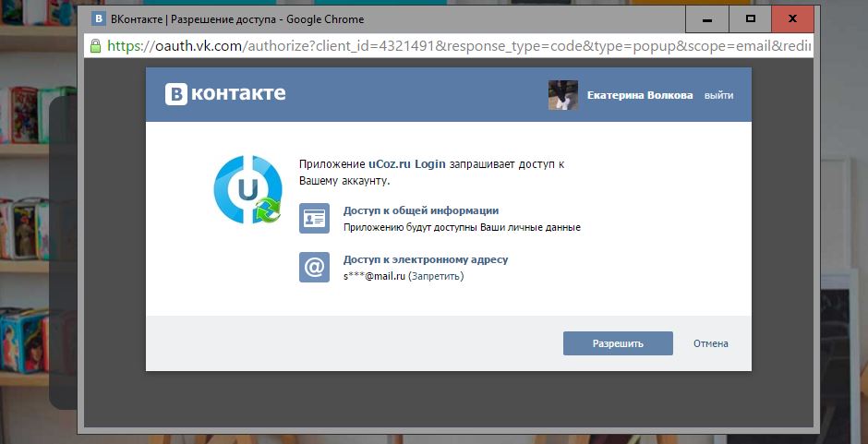Click the Отмена link
Screen dimensions: 868x444
(710, 343)
